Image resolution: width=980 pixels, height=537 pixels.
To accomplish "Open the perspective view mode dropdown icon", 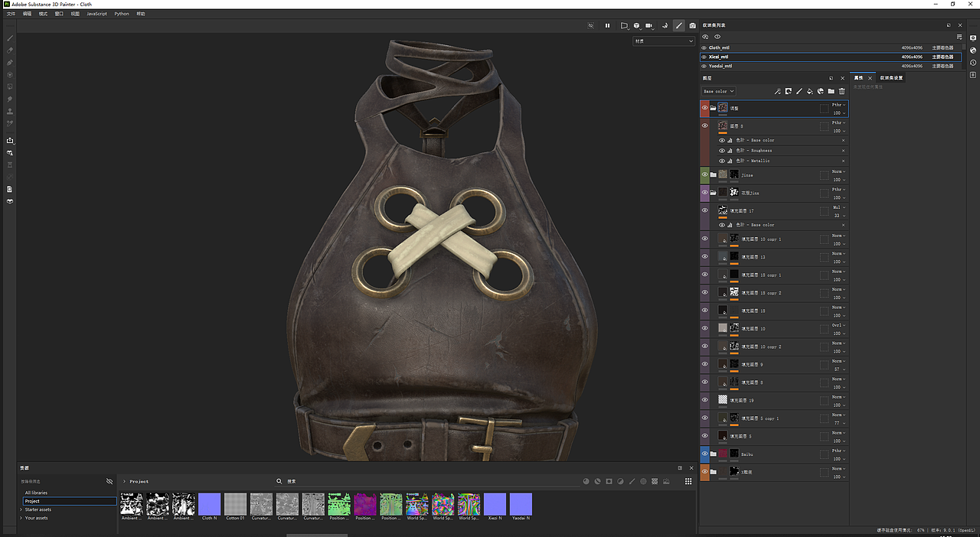I will click(x=624, y=25).
